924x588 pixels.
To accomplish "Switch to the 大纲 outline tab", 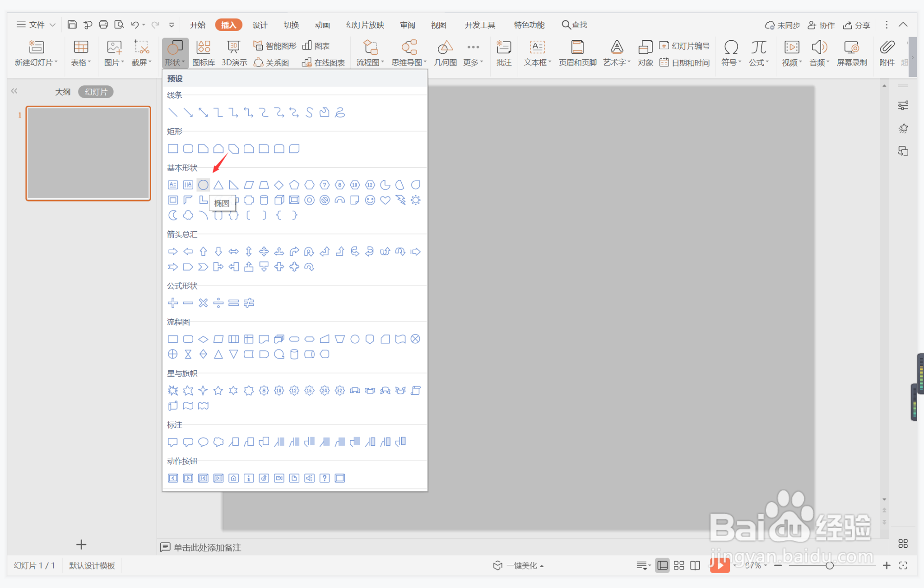I will (x=63, y=92).
